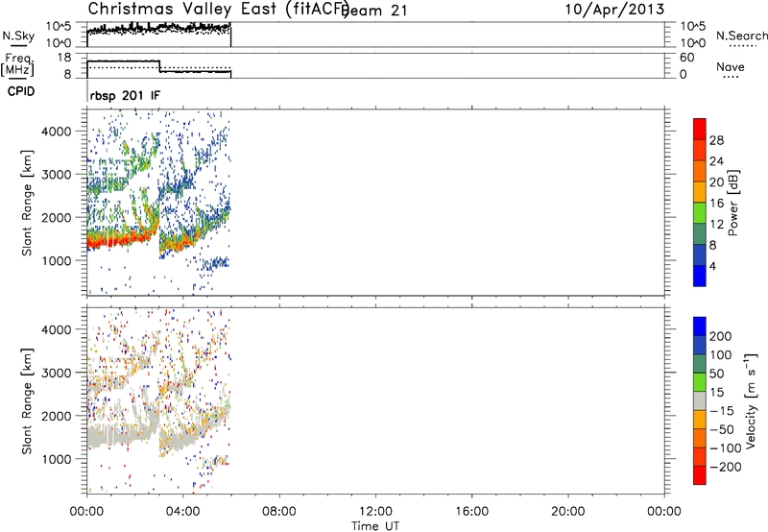The image size is (768, 532).
Task: Click the 'Time UT' axis title
Action: pyautogui.click(x=375, y=526)
